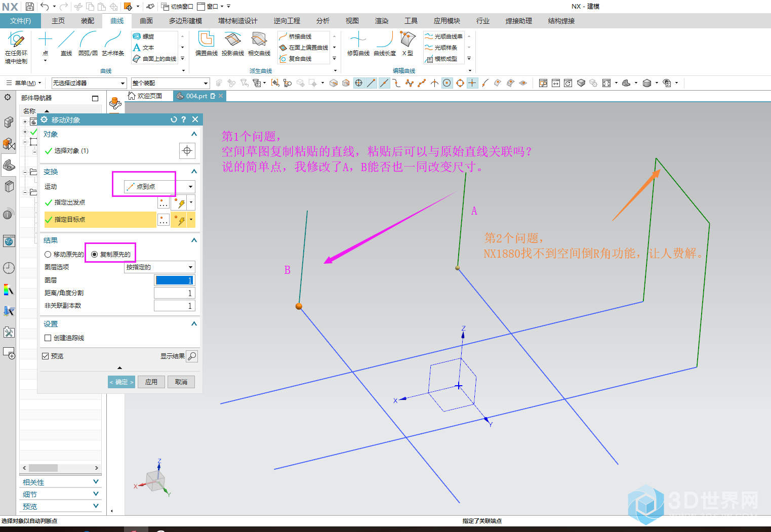The width and height of the screenshot is (771, 532).
Task: Choose 在面上偏置曲线 tool
Action: [304, 48]
